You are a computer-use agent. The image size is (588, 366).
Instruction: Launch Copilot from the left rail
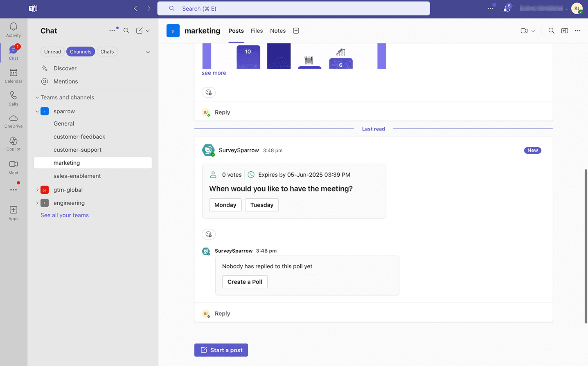point(14,144)
